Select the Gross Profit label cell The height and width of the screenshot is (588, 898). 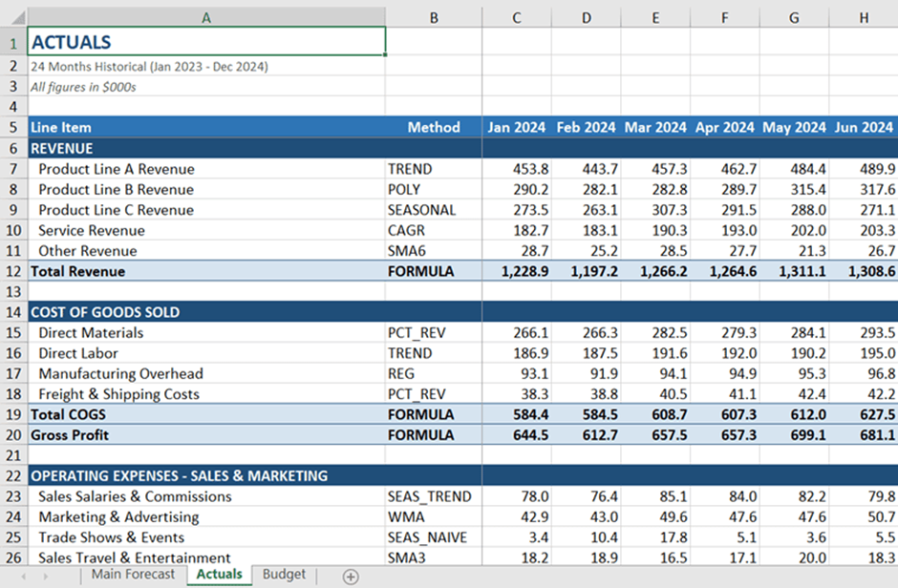(x=206, y=435)
